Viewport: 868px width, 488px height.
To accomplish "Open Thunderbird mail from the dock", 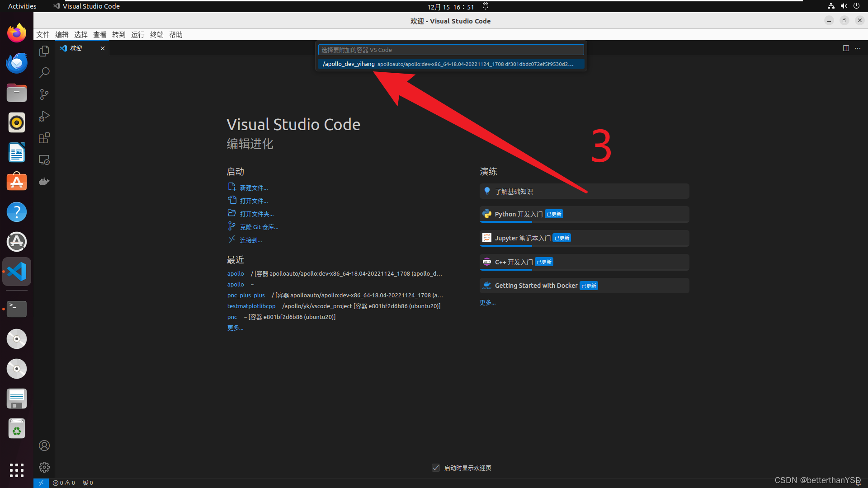I will point(17,63).
